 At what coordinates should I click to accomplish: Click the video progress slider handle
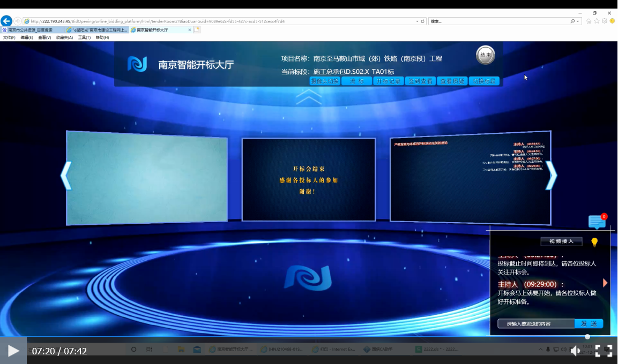587,337
